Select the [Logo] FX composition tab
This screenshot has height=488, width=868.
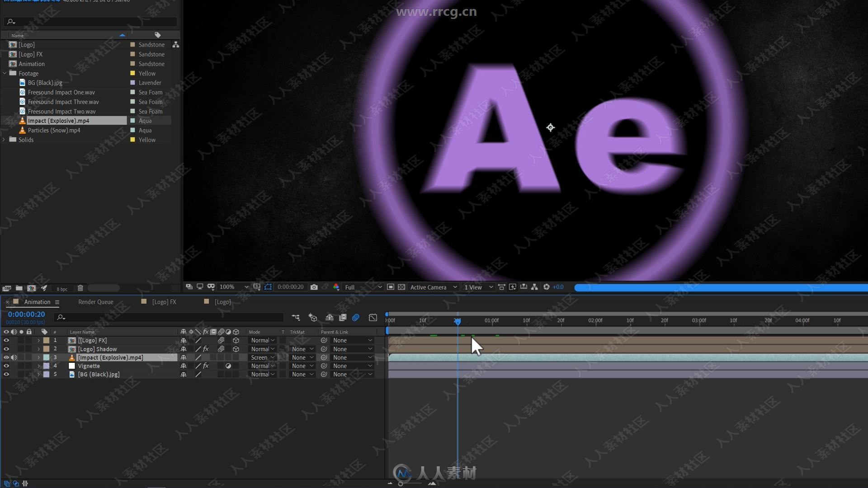click(x=164, y=301)
